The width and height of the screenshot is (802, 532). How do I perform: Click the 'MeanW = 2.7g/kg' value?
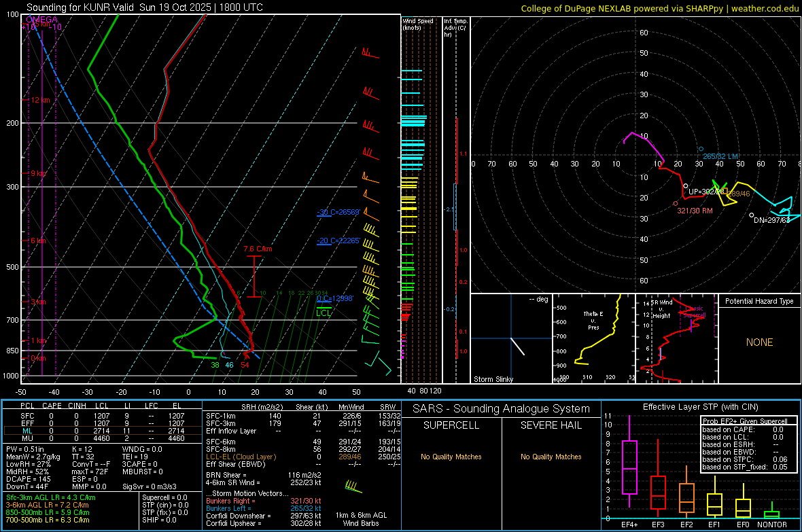point(33,457)
